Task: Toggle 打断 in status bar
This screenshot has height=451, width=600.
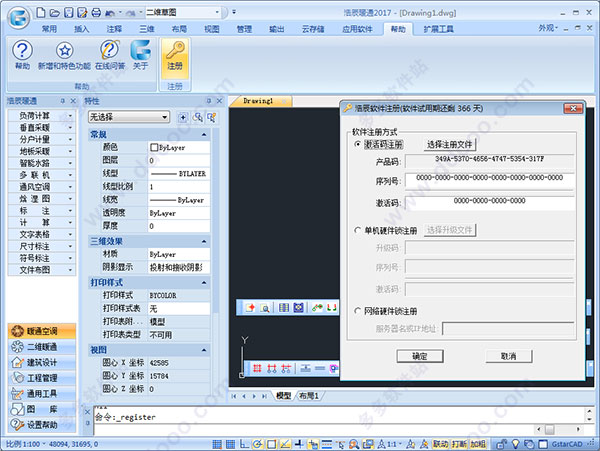Action: (x=459, y=444)
